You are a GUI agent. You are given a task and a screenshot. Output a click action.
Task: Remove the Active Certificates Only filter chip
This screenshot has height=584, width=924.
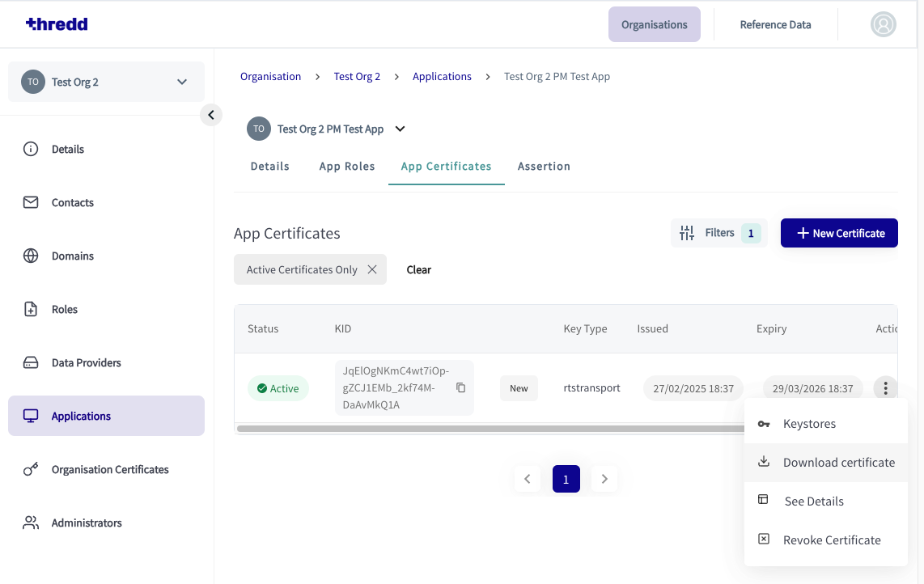coord(372,269)
